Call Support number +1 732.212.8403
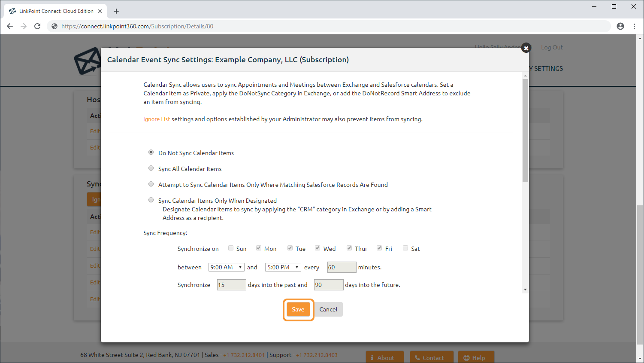 (317, 355)
